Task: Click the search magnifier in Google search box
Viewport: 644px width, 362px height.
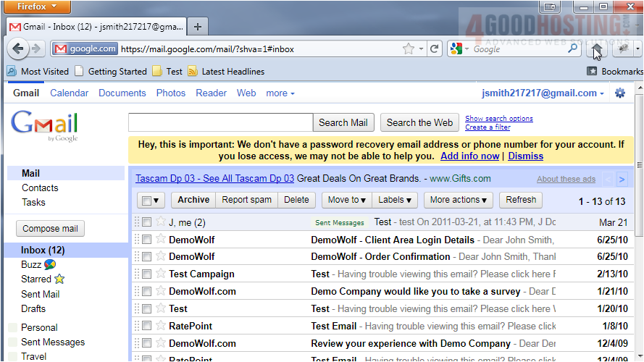Action: (572, 49)
